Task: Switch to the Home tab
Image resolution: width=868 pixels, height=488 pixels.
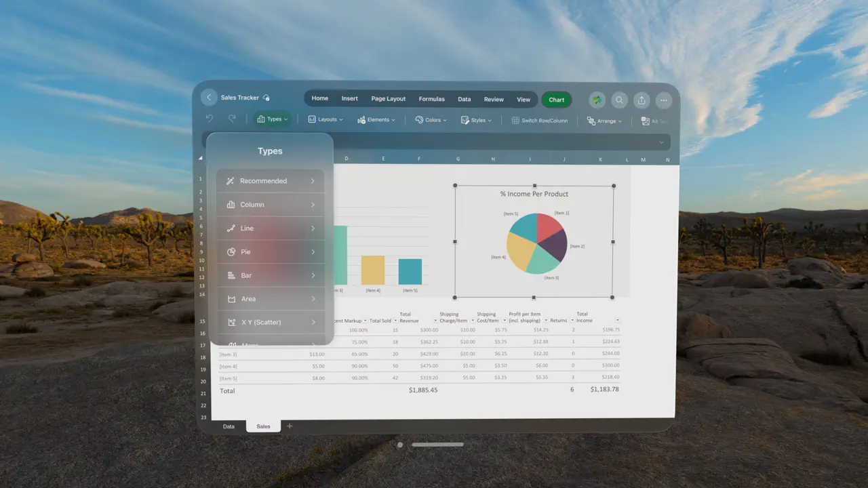Action: click(x=320, y=98)
